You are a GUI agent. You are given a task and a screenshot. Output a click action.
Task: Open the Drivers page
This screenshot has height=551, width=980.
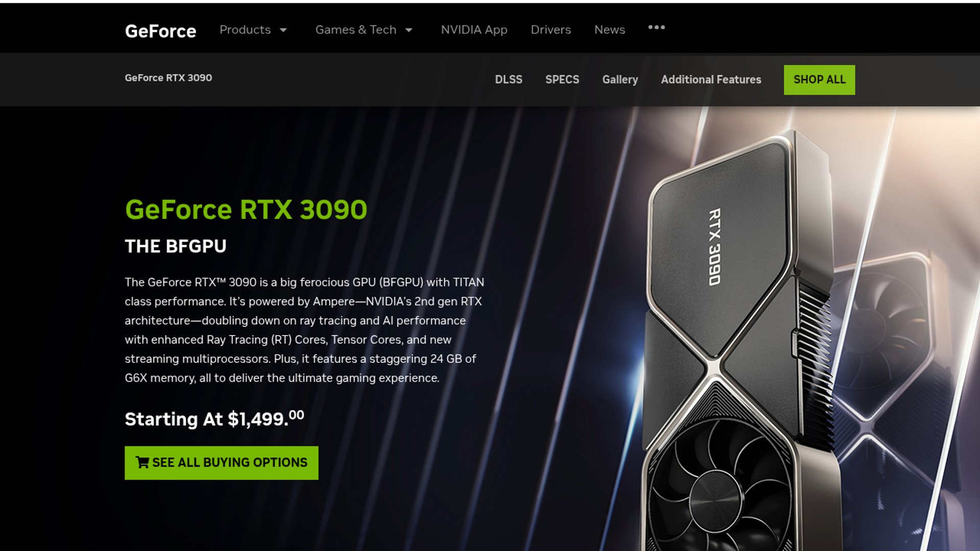tap(551, 30)
